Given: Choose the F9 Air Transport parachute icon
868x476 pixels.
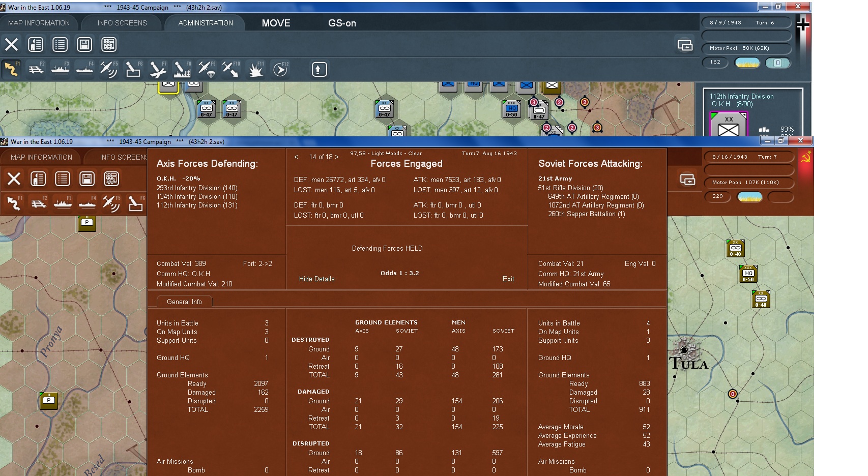Looking at the screenshot, I should (207, 69).
